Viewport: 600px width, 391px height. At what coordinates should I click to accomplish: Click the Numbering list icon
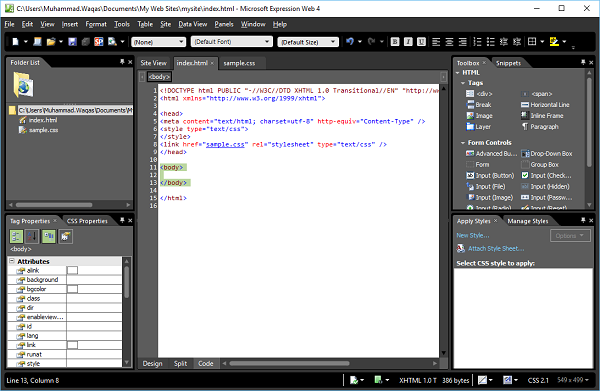click(477, 42)
